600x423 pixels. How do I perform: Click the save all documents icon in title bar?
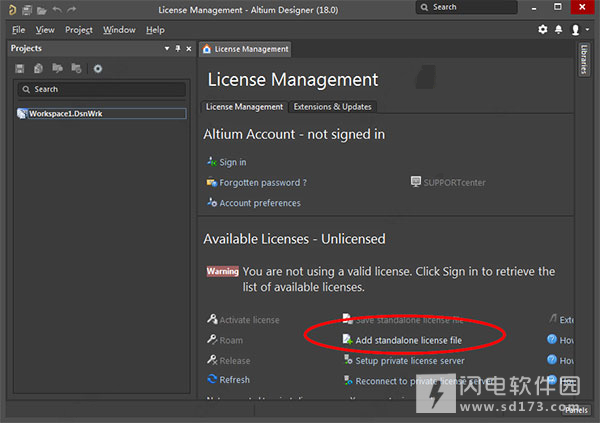coord(27,10)
